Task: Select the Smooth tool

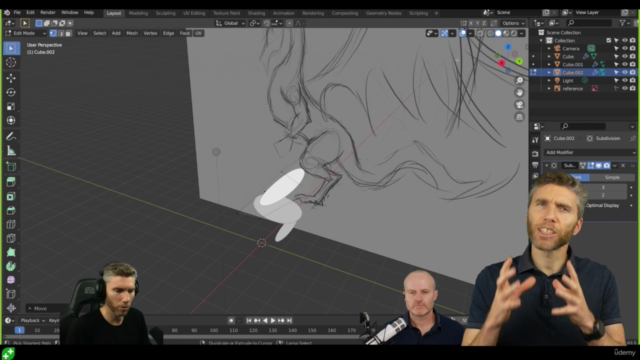Action: pos(11,280)
